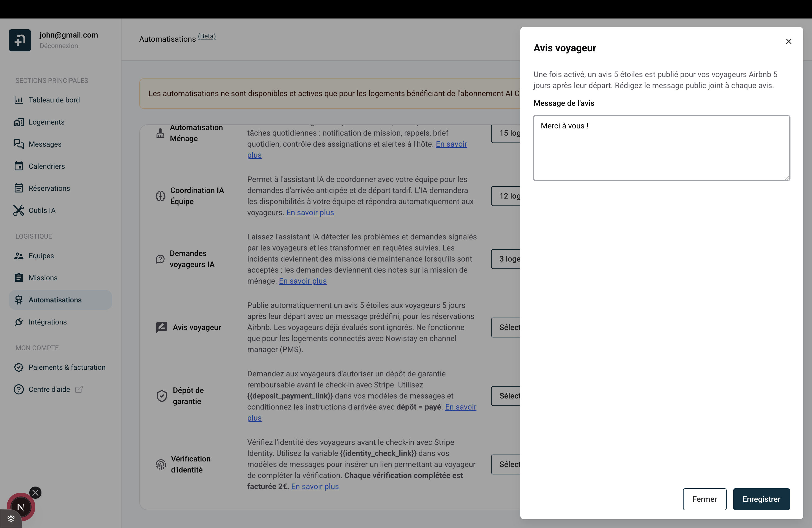Open Vérification d'identité Sélectionner dropdown
The image size is (812, 528).
point(506,464)
